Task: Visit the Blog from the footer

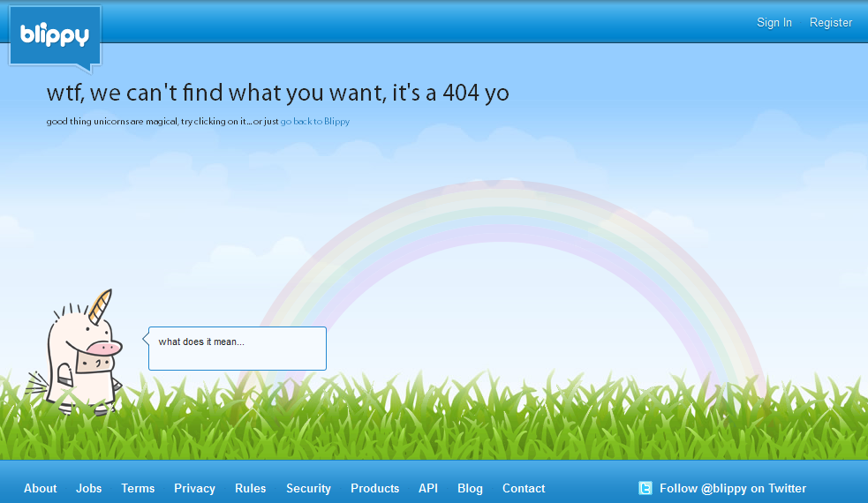Action: [470, 488]
